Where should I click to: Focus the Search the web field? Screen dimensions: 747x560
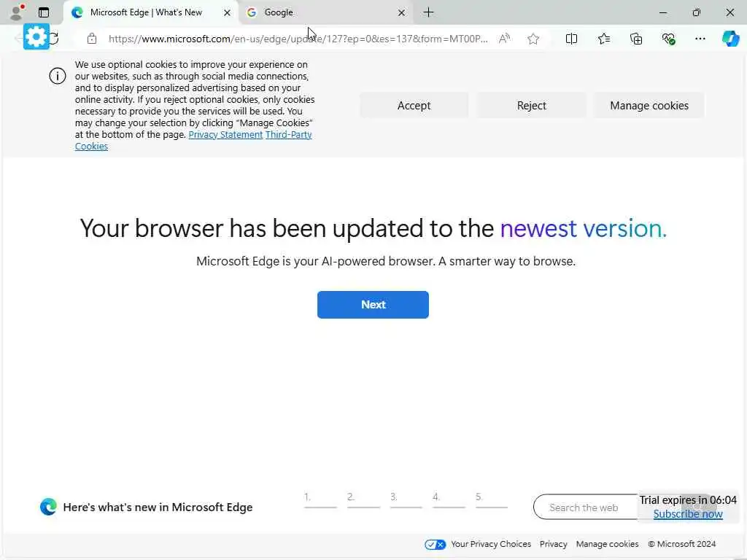pos(586,507)
